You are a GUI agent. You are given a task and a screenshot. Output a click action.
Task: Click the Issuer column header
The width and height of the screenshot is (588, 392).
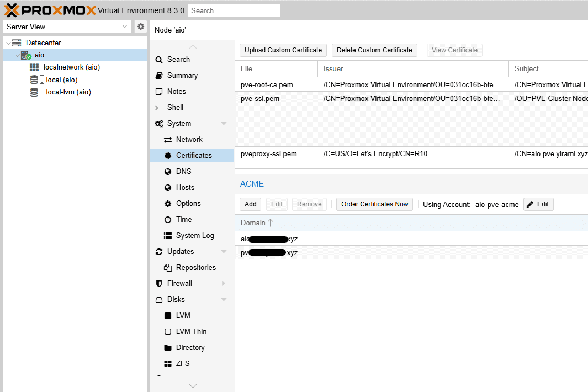tap(413, 68)
